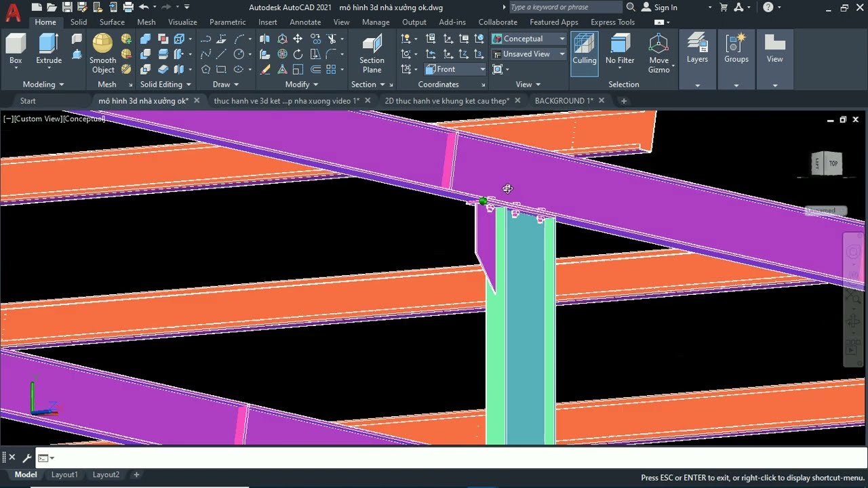Click the Save icon in quick access
The width and height of the screenshot is (868, 488).
(67, 7)
